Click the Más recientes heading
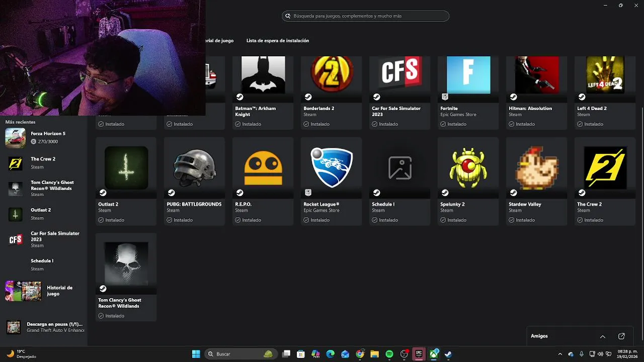 [x=21, y=122]
